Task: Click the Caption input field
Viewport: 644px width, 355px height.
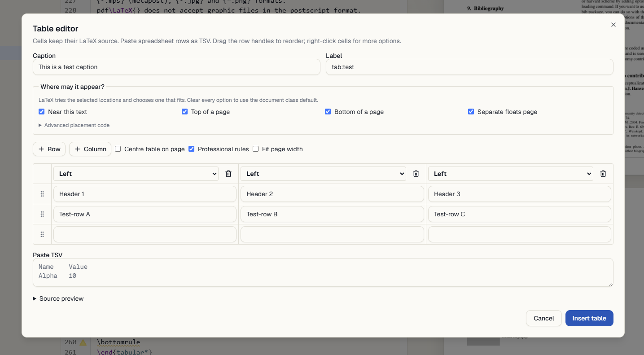Action: tap(176, 67)
